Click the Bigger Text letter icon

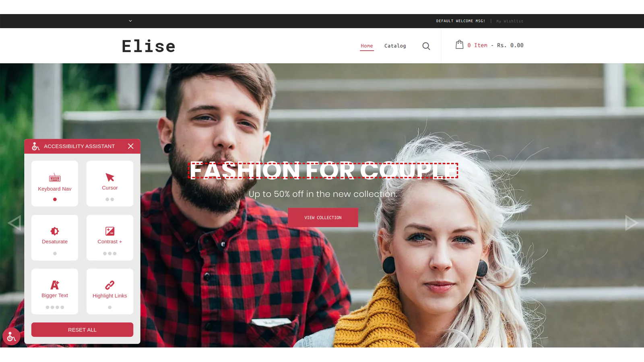[x=55, y=285]
